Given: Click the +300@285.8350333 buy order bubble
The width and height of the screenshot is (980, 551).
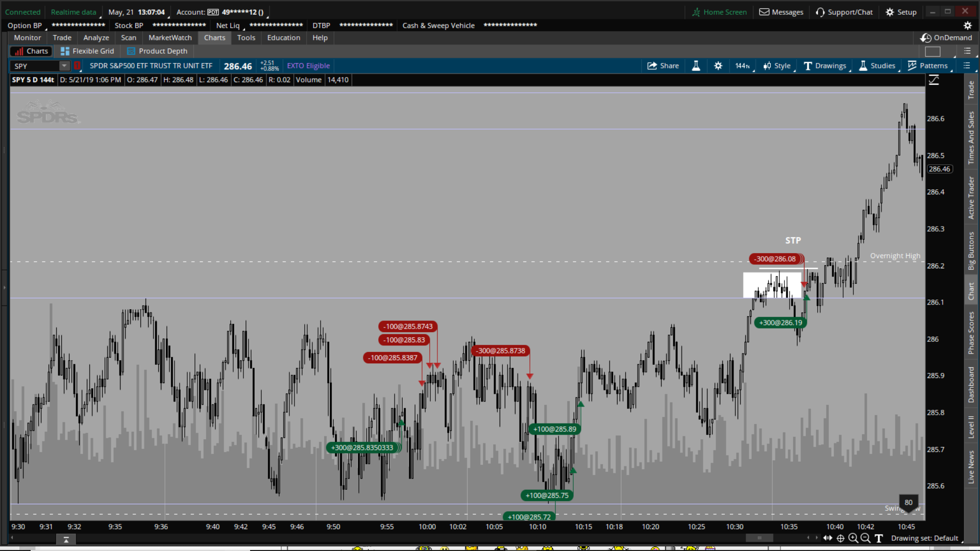Looking at the screenshot, I should pyautogui.click(x=362, y=448).
